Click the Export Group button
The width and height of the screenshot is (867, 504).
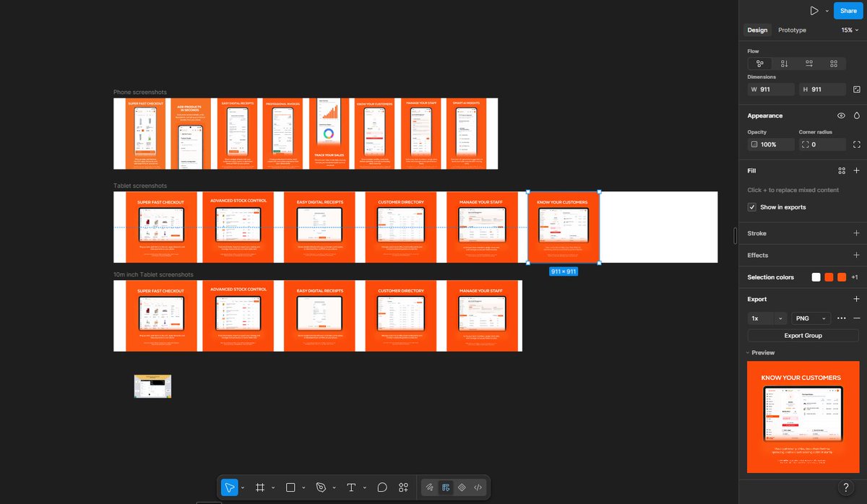[803, 336]
